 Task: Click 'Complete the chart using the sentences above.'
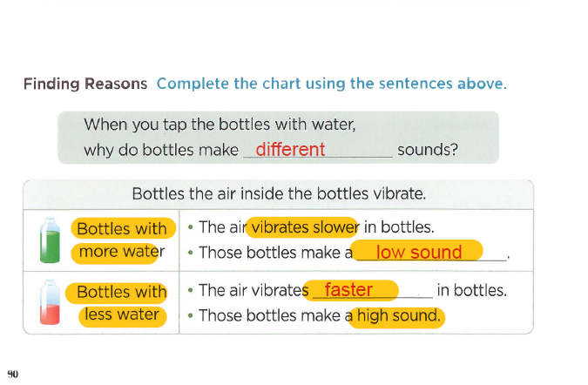point(332,84)
